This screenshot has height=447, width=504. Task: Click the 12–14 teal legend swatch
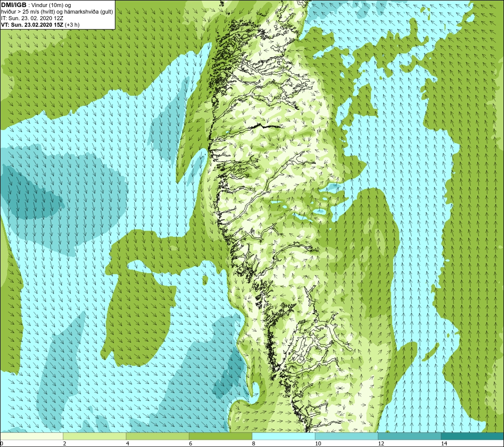(409, 436)
